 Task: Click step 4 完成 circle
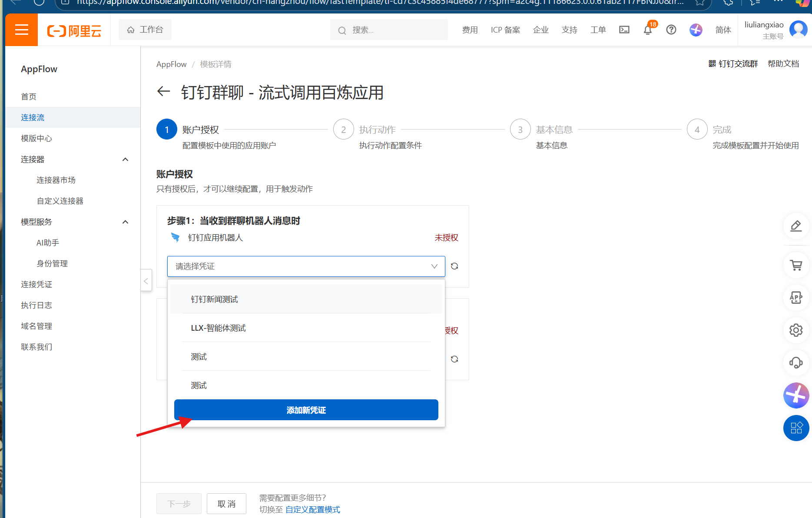697,129
